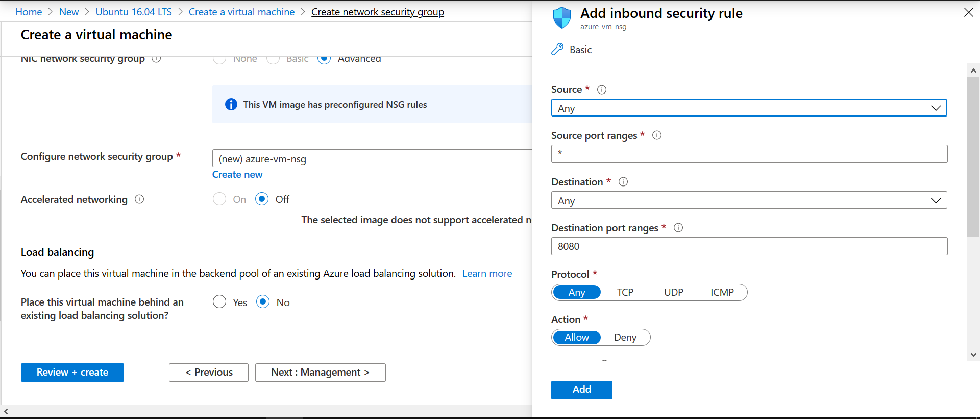The image size is (980, 419).
Task: Click the panel scrollbar up arrow
Action: pyautogui.click(x=973, y=71)
